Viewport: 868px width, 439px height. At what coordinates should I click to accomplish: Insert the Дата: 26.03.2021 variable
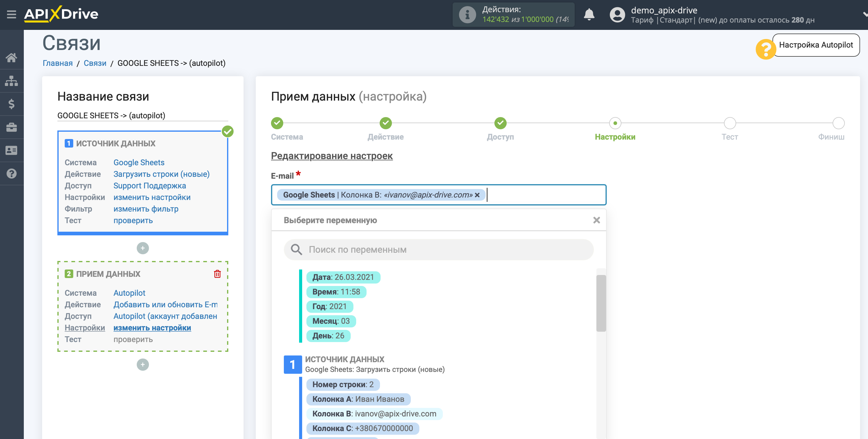point(343,277)
